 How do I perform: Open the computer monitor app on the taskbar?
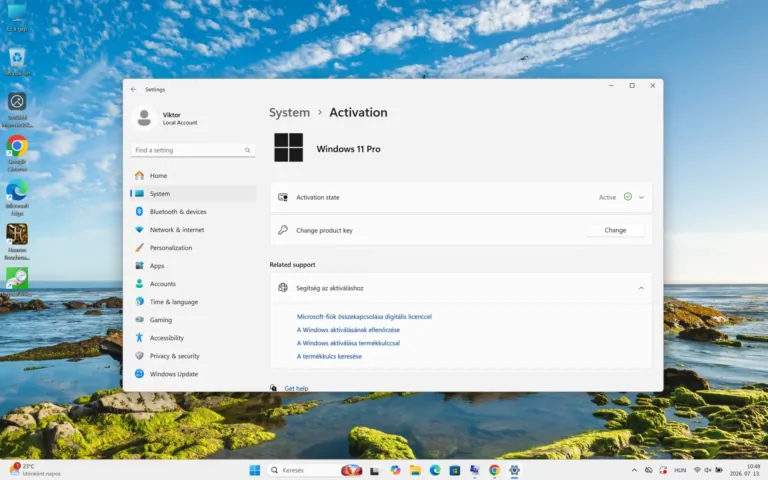[x=475, y=470]
